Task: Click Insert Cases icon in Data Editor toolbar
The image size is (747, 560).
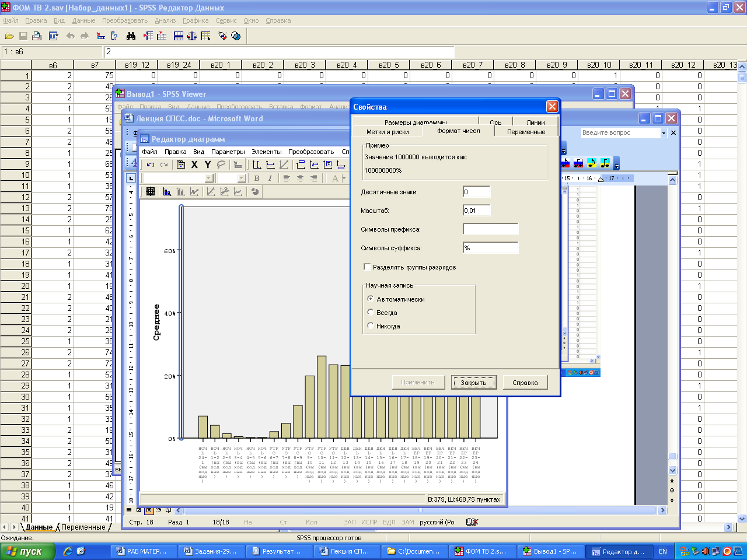Action: [x=148, y=36]
